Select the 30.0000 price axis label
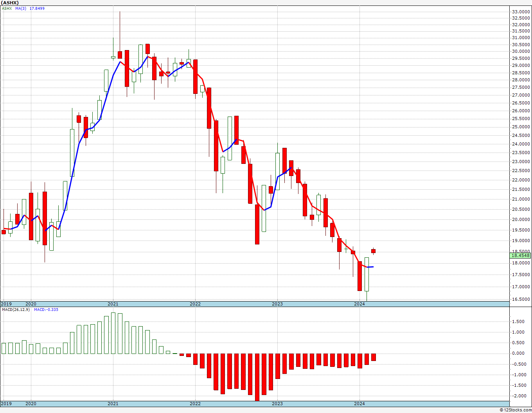The width and height of the screenshot is (532, 413). tap(521, 51)
